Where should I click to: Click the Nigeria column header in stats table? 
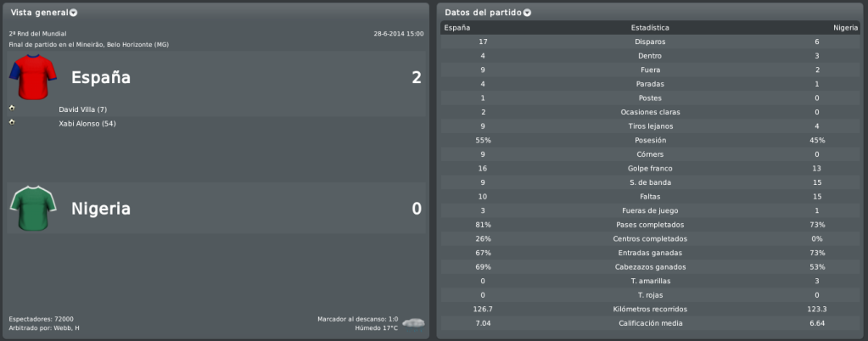(x=846, y=28)
